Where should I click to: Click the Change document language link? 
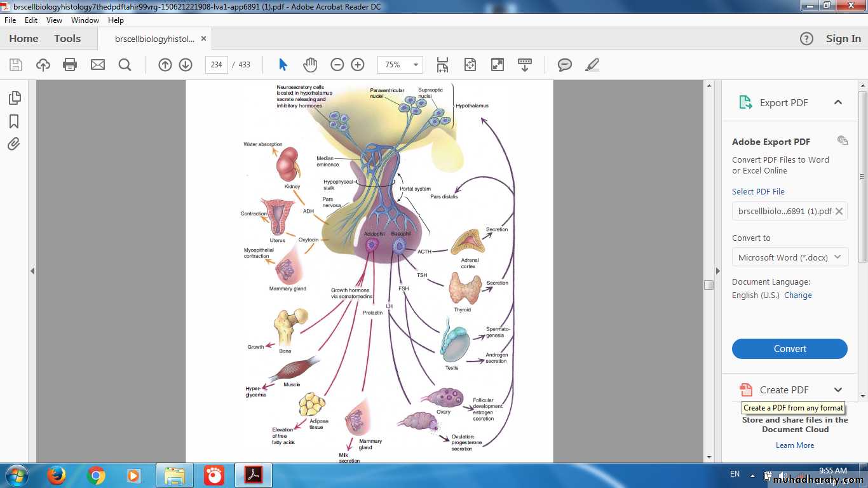(797, 295)
